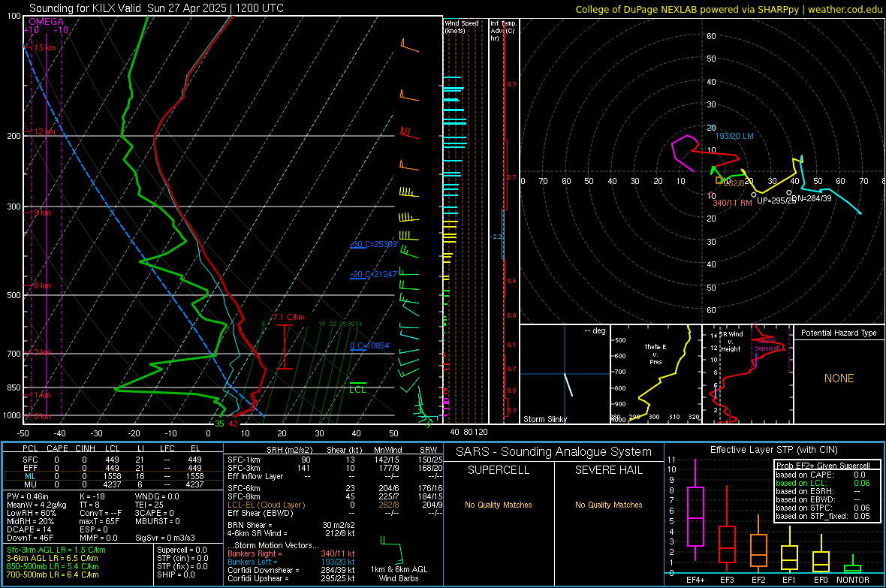Click the 'Classic Supercell' purple label
Image resolution: width=886 pixels, height=588 pixels.
(767, 345)
